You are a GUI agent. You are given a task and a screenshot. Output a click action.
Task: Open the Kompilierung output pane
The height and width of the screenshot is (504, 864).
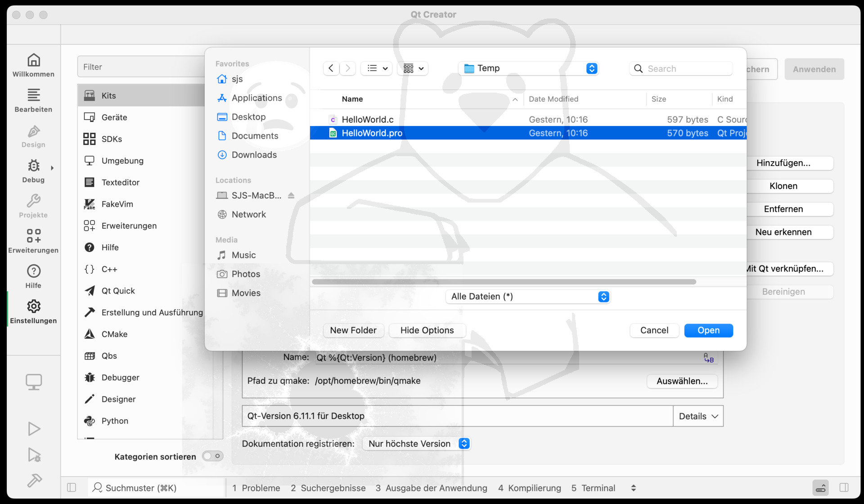tap(530, 488)
